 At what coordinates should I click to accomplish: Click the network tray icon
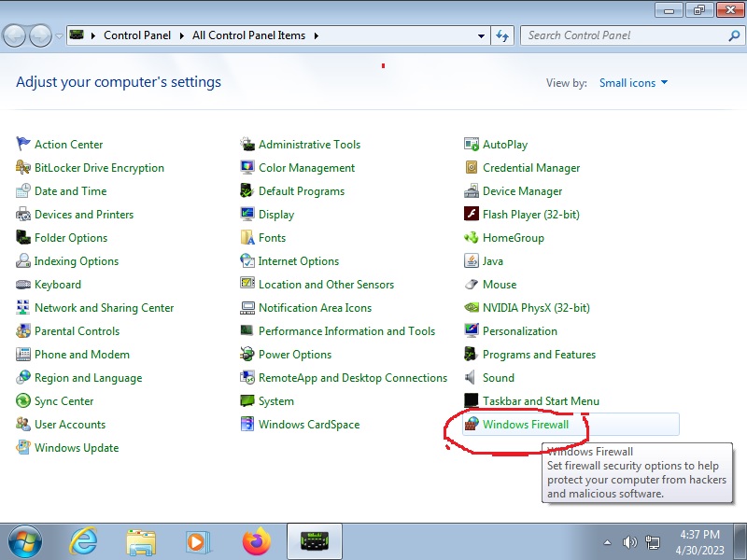[x=653, y=542]
